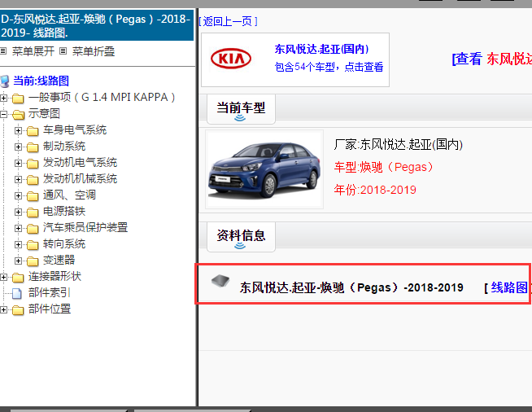Expand the 变速器 node
Screen dimensions: 532x412
[19, 261]
